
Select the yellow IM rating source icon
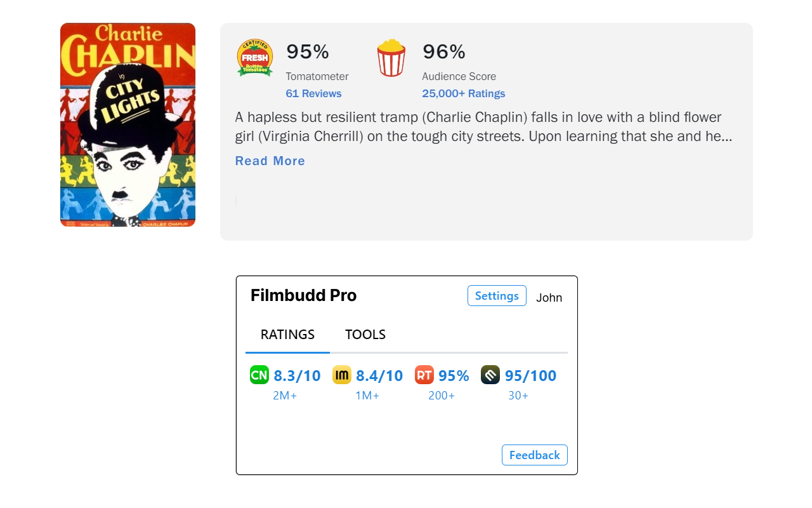341,375
